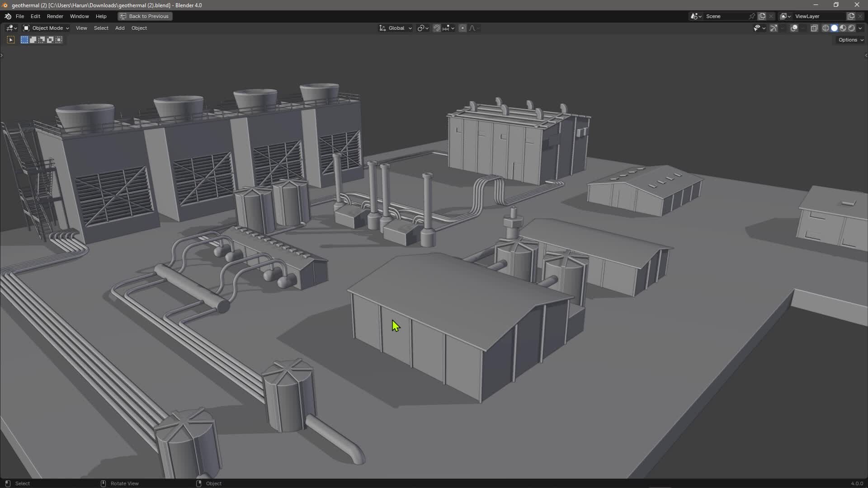Open the Add menu
This screenshot has width=868, height=488.
pos(119,28)
